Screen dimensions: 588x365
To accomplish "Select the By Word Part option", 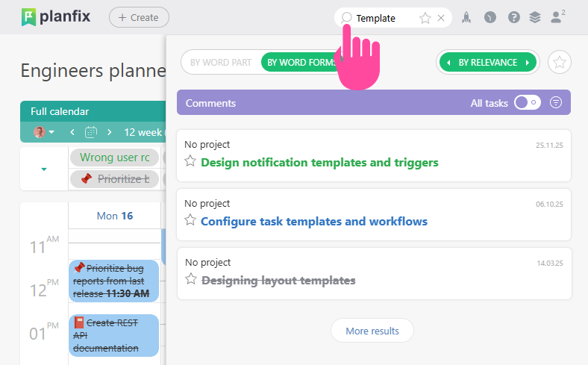I will click(x=221, y=63).
